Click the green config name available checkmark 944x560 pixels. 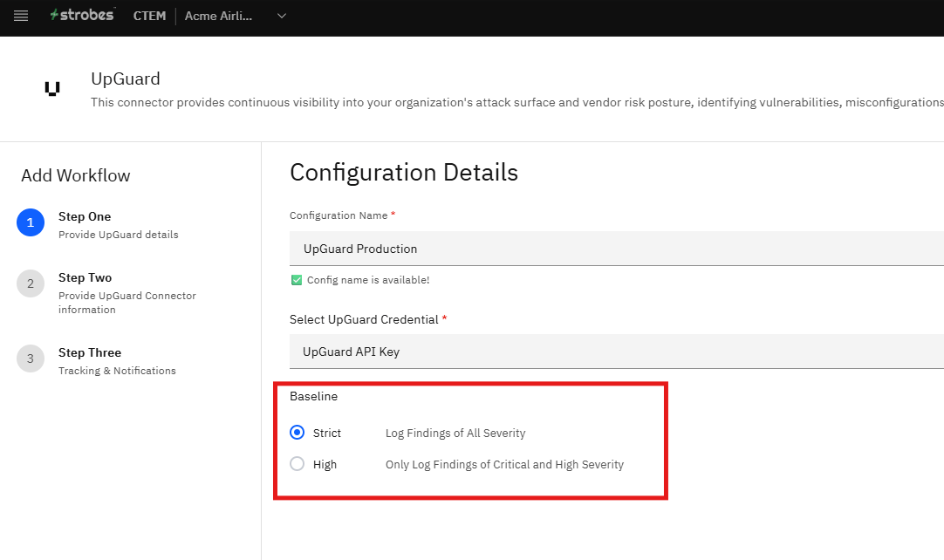point(297,280)
